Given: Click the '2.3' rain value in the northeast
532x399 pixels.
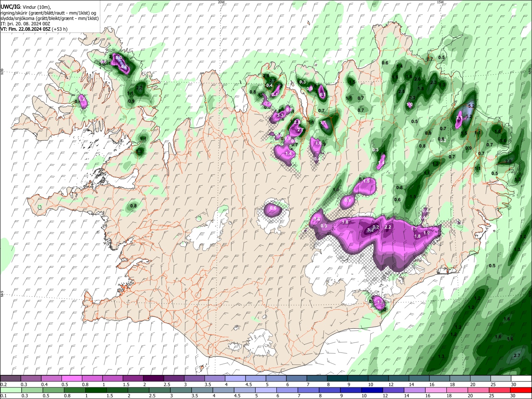Looking at the screenshot, I should [433, 82].
